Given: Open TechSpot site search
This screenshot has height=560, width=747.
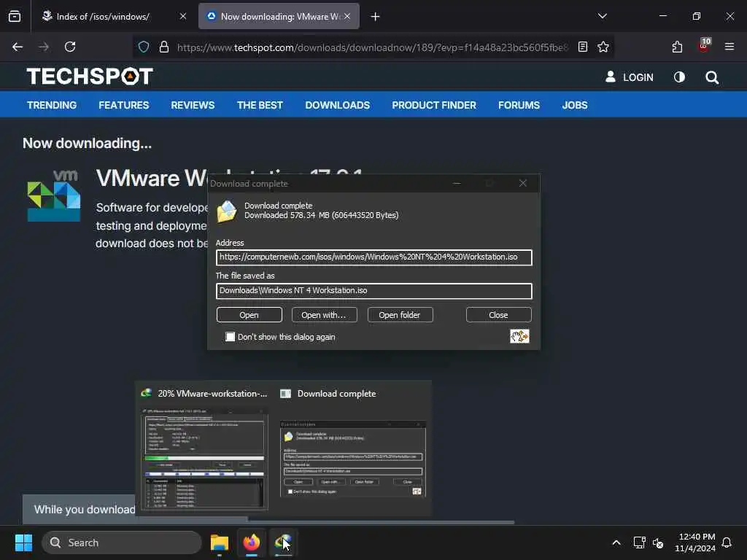Looking at the screenshot, I should click(x=712, y=77).
